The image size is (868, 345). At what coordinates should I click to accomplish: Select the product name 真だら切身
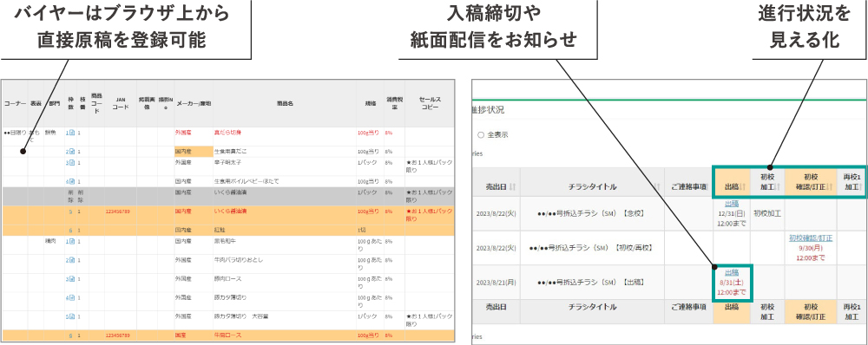[x=227, y=133]
